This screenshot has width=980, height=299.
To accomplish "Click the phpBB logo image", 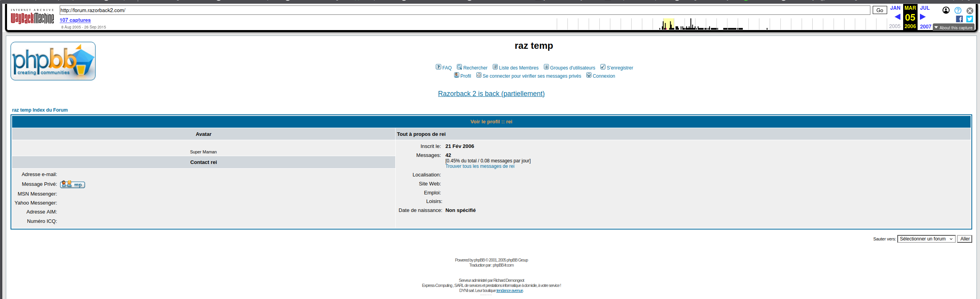I will click(53, 61).
